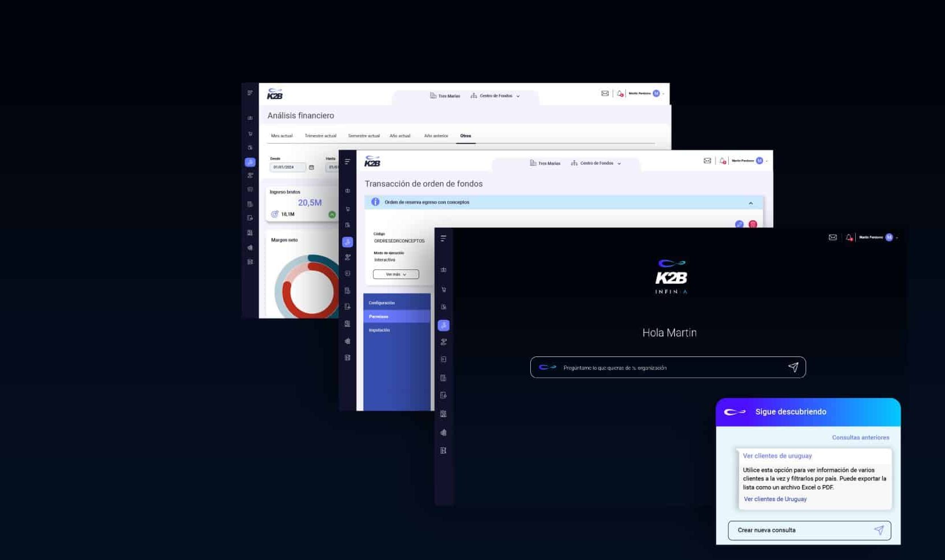Click info icon beside Orden de reserva egreso
This screenshot has width=945, height=560.
point(375,202)
